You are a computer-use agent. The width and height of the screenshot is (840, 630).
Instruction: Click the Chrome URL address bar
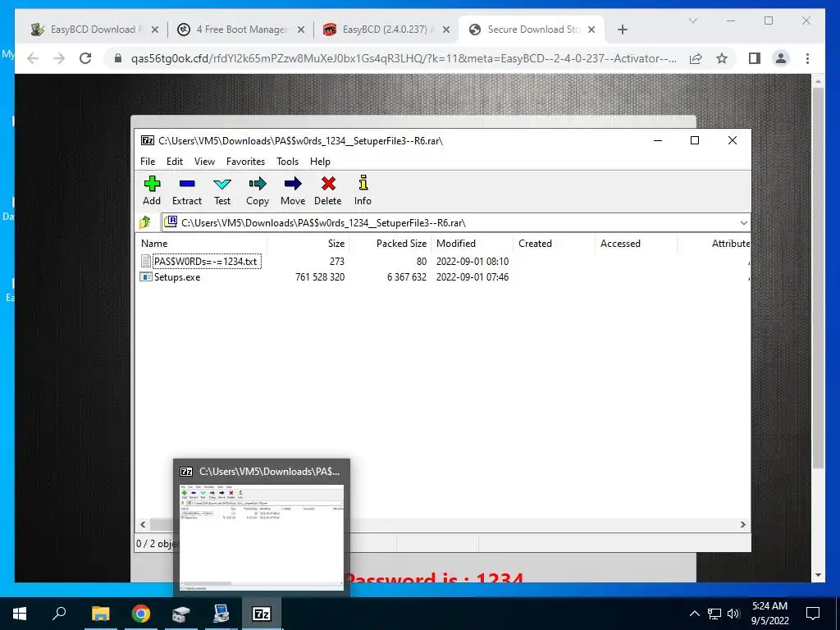click(404, 58)
